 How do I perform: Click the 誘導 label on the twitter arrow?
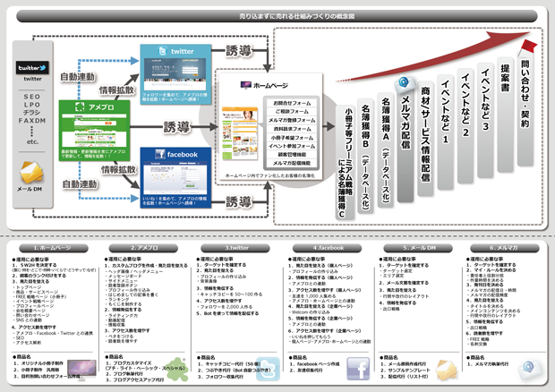click(238, 51)
